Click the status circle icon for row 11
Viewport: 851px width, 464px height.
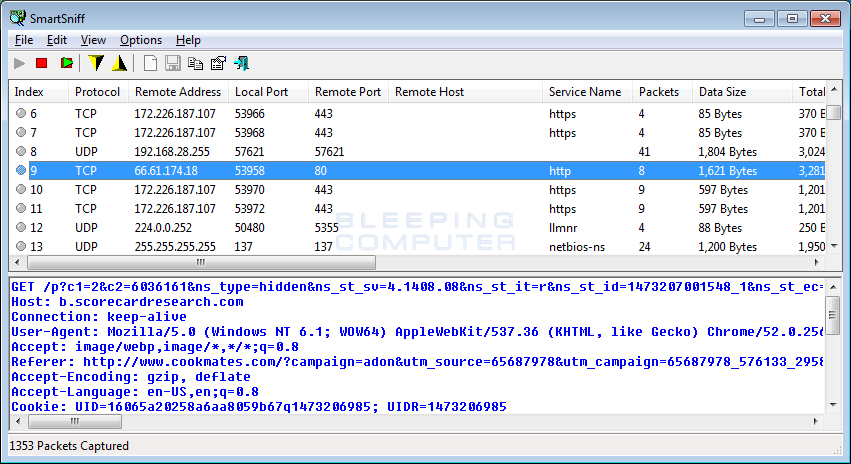21,208
